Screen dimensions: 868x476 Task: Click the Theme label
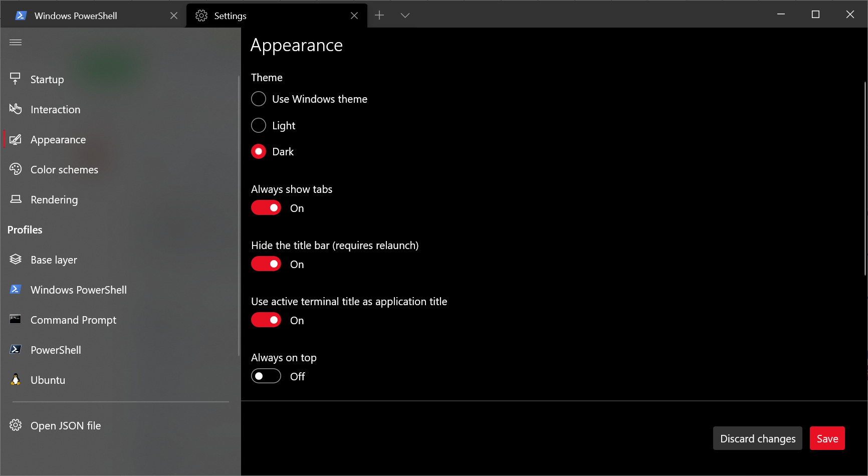(x=267, y=77)
